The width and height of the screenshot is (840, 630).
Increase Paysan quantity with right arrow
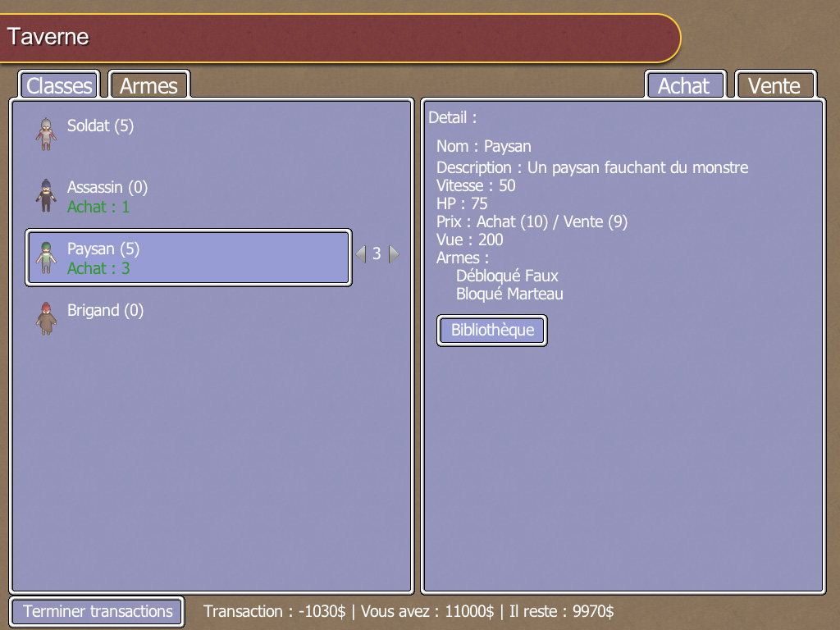[394, 254]
